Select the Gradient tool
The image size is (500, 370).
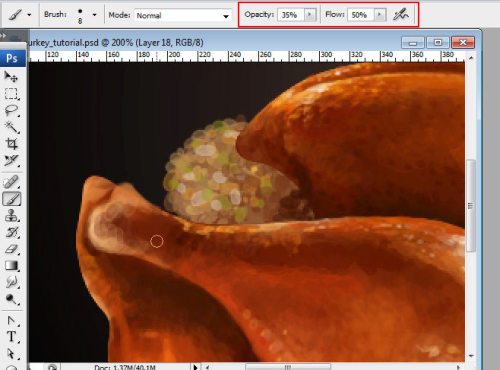coord(11,266)
